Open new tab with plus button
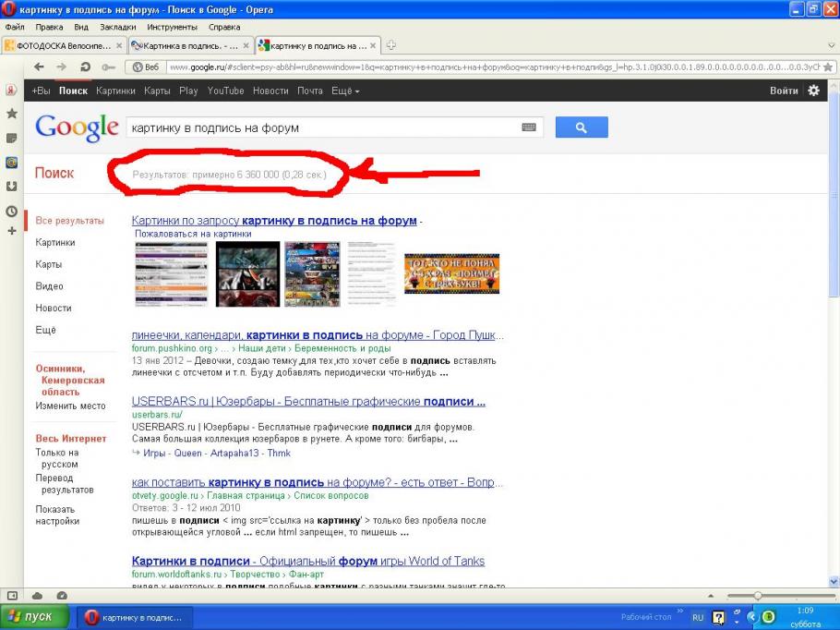This screenshot has width=840, height=630. pos(391,45)
